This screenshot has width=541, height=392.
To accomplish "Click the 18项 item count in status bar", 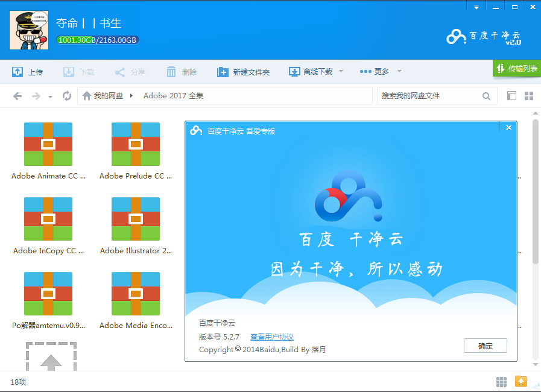I will click(x=18, y=382).
